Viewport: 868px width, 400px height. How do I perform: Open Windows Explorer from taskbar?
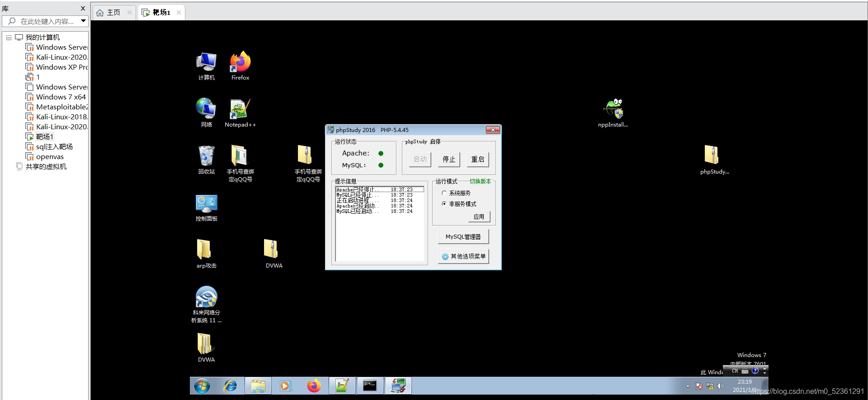[258, 386]
